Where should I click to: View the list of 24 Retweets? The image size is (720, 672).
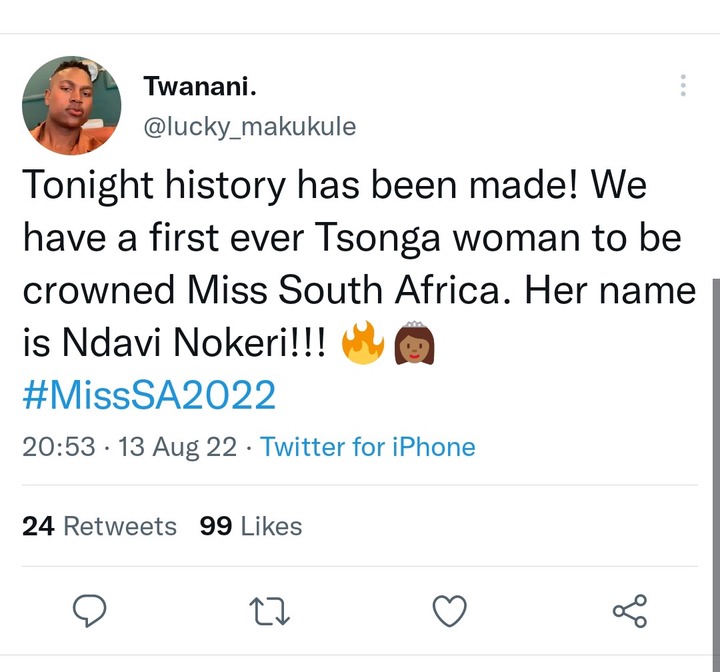[x=100, y=526]
